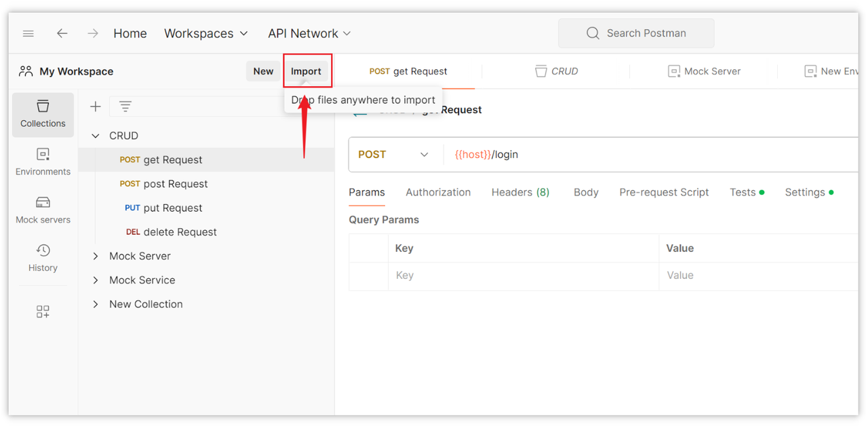Image resolution: width=868 pixels, height=433 pixels.
Task: Open the Mock servers sidebar panel
Action: 43,210
